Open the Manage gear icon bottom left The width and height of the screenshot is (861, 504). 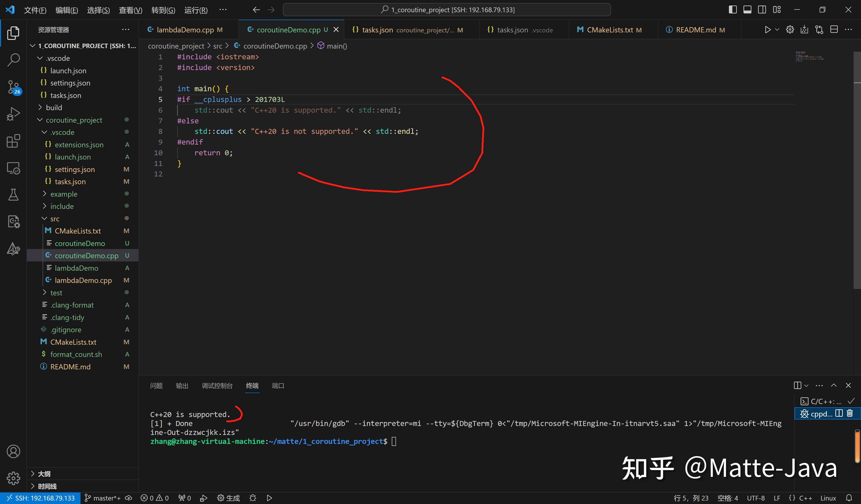click(13, 478)
